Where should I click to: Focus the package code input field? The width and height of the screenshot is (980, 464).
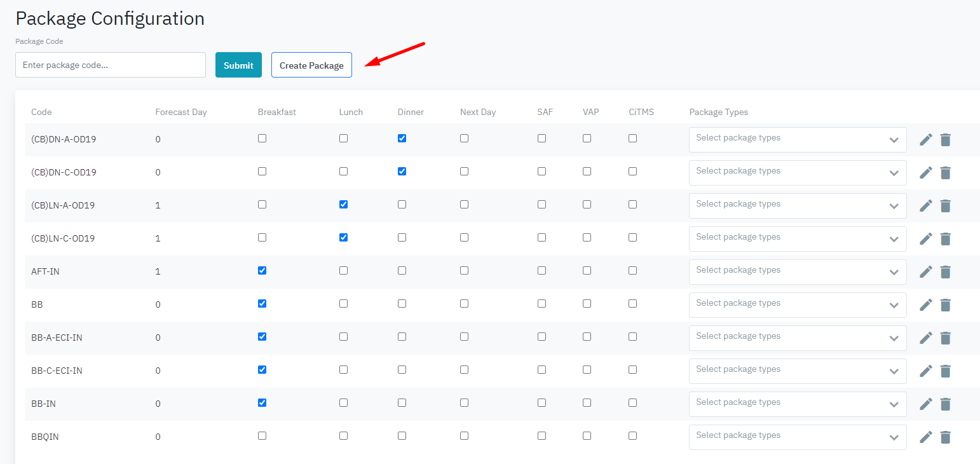tap(111, 65)
